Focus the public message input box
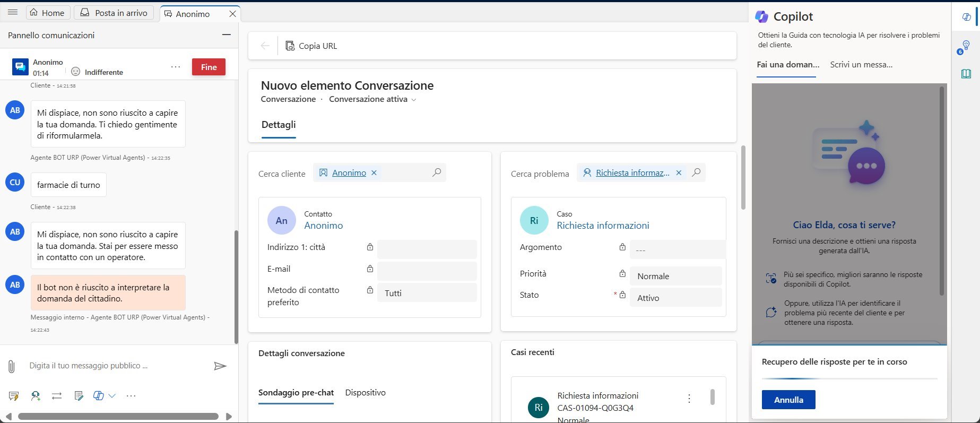 (x=117, y=366)
